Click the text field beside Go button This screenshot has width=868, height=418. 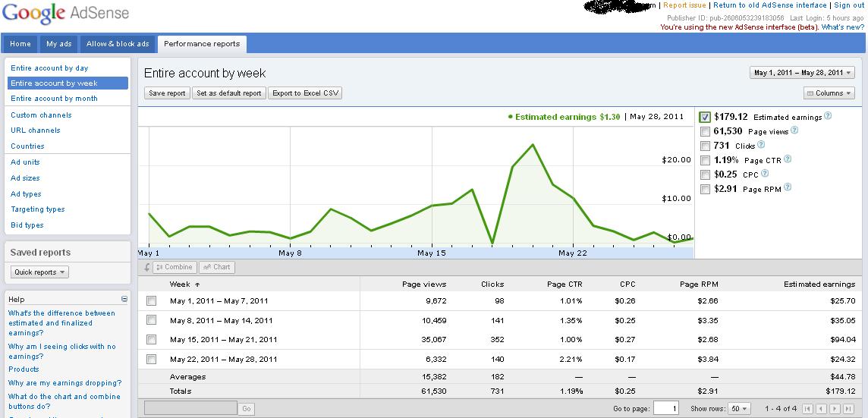(x=190, y=409)
